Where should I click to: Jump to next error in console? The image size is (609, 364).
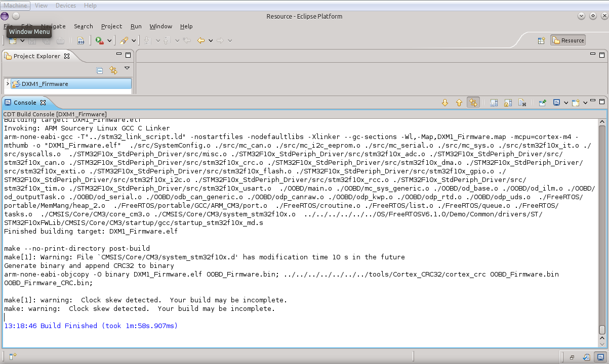coord(445,103)
